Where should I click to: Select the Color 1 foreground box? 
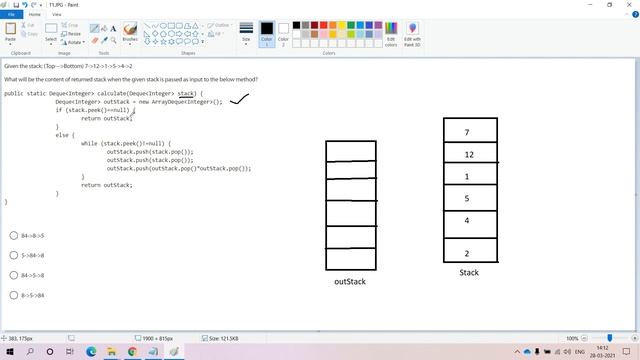click(x=267, y=34)
